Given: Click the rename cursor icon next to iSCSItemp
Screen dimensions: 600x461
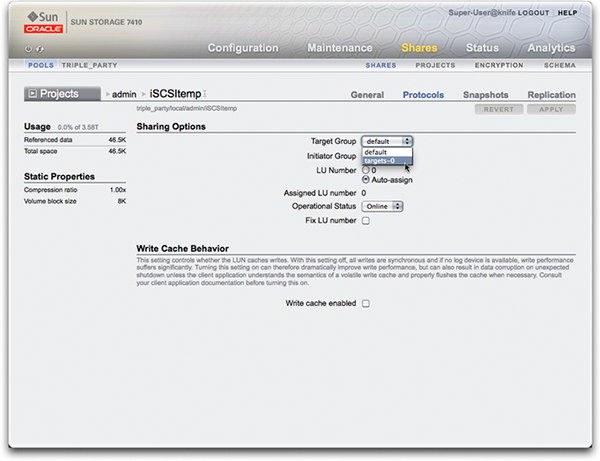Looking at the screenshot, I should (x=205, y=94).
